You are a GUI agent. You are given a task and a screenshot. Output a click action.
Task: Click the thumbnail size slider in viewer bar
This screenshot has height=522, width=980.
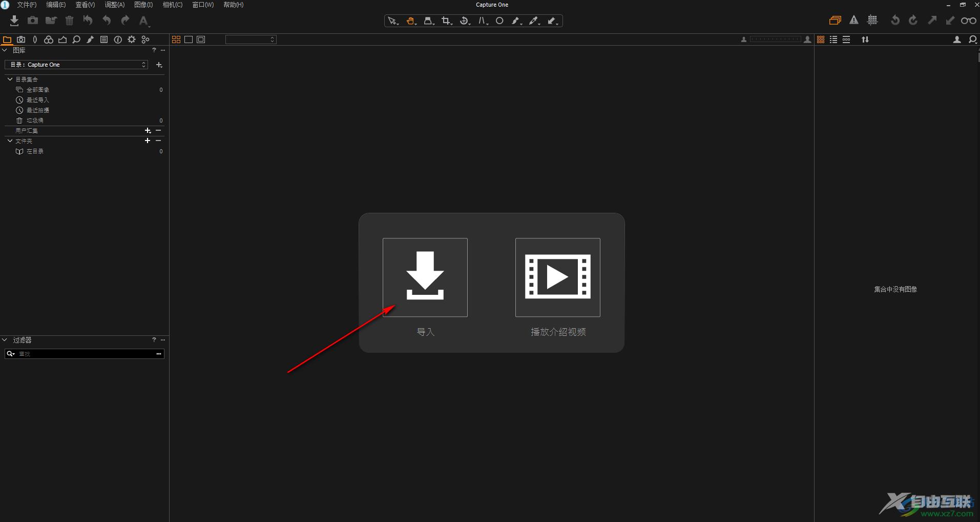(775, 39)
